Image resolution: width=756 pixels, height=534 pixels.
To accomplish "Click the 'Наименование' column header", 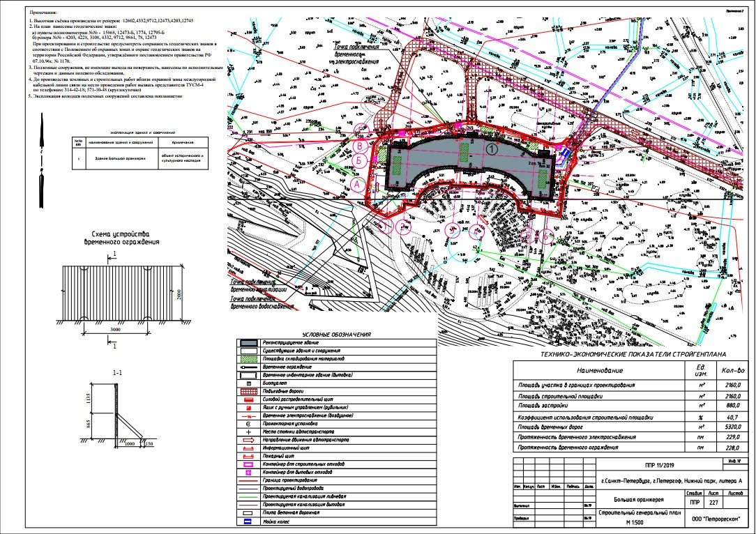I will click(600, 371).
